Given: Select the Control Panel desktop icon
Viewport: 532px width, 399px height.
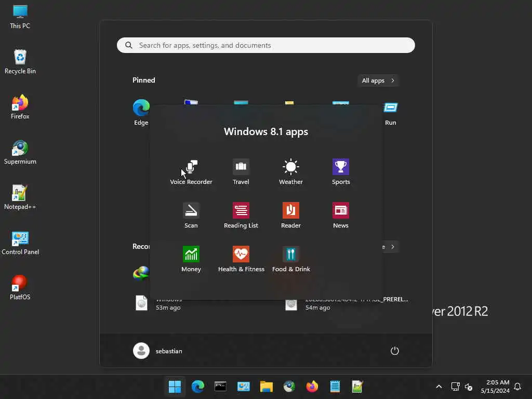Looking at the screenshot, I should coord(20,243).
